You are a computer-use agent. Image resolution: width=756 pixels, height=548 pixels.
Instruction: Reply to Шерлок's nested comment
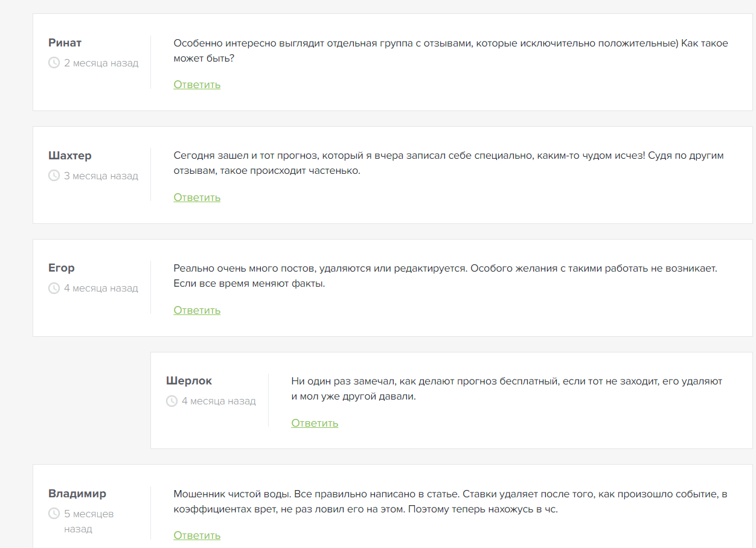coord(315,423)
